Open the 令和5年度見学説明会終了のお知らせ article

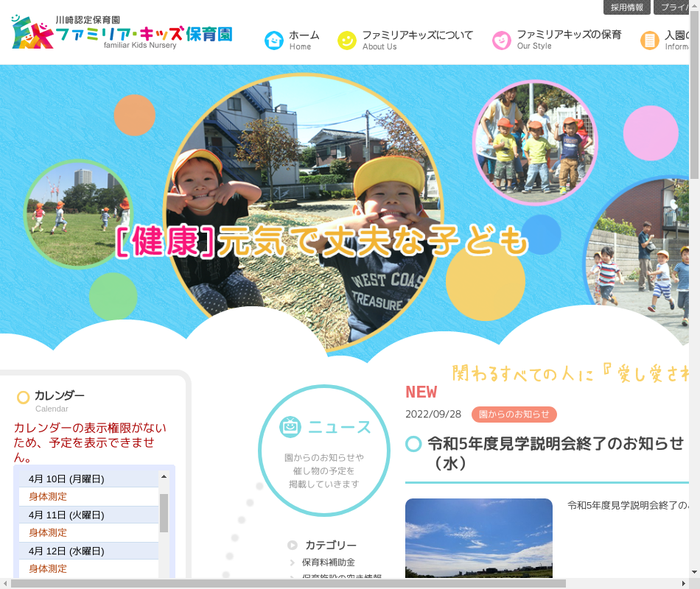(x=556, y=454)
